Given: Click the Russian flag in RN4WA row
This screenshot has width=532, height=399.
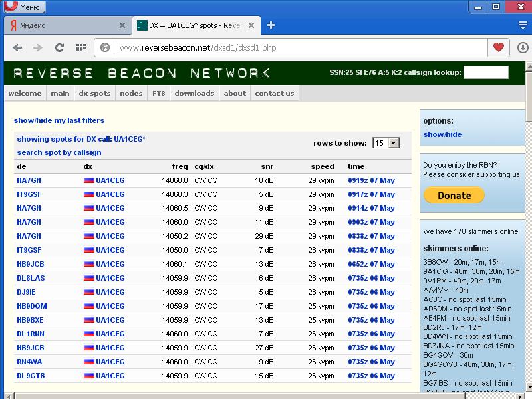Looking at the screenshot, I should pos(89,362).
